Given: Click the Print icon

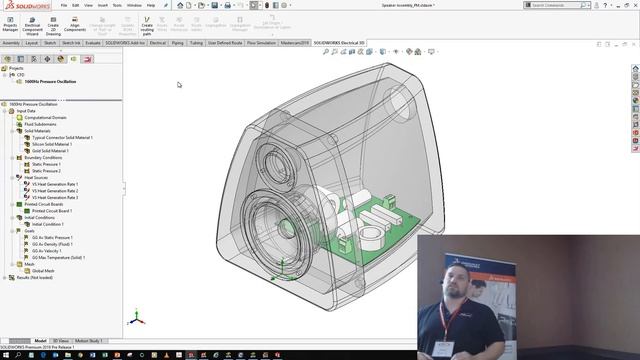Looking at the screenshot, I should point(228,5).
